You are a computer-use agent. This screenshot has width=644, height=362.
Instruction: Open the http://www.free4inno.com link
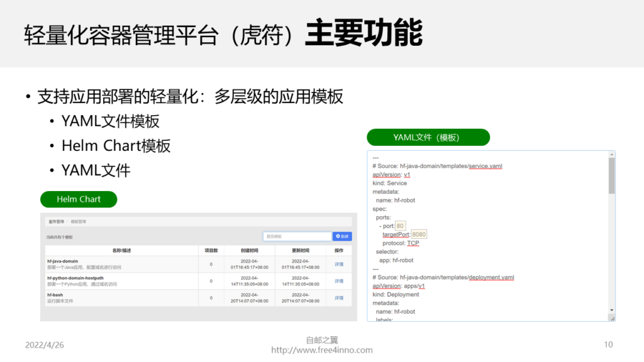pyautogui.click(x=322, y=350)
